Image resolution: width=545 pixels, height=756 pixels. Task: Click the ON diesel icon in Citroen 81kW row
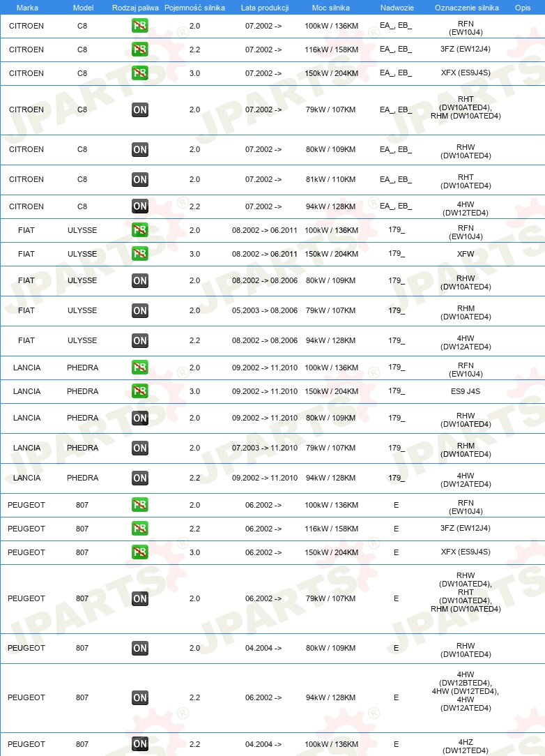pos(140,179)
